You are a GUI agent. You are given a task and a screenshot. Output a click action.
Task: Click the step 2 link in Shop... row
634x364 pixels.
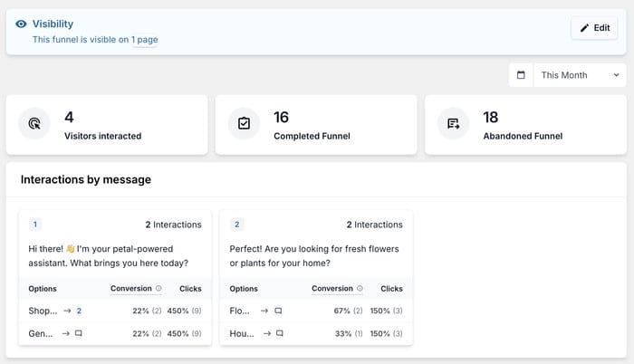(x=79, y=311)
